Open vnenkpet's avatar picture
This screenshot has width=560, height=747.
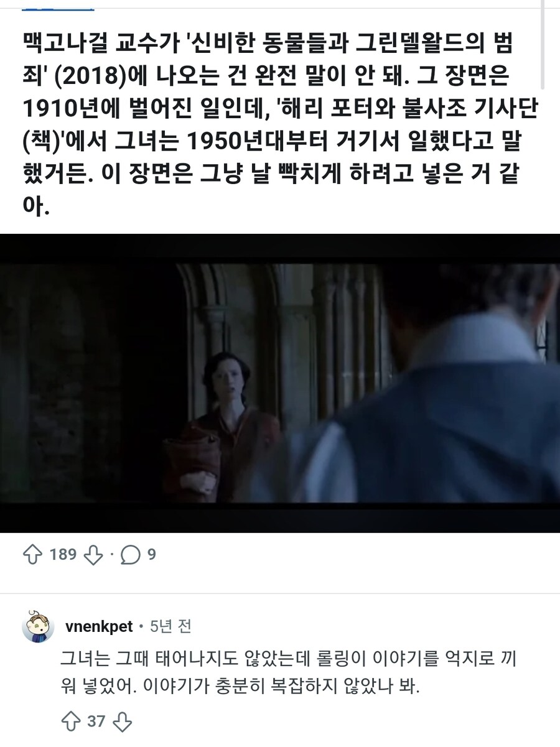[x=38, y=625]
